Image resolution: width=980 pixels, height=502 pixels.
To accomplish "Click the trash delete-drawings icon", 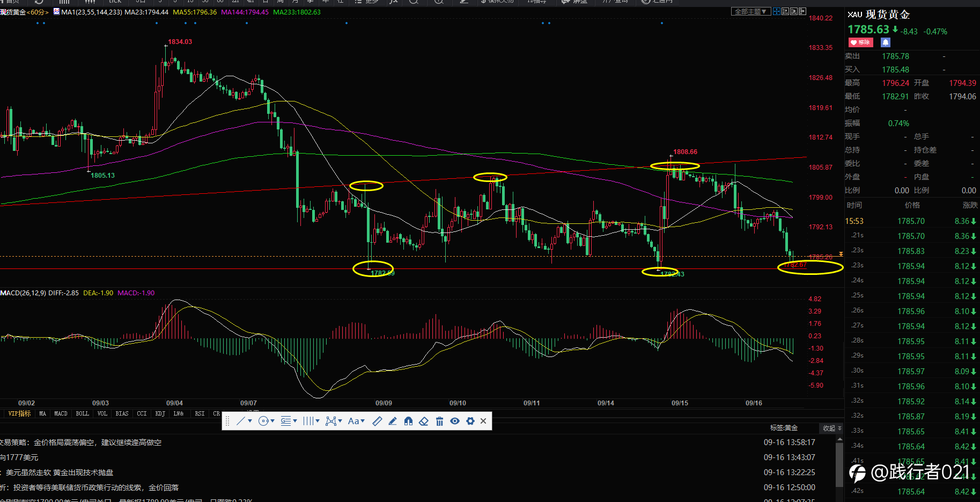I will point(439,421).
